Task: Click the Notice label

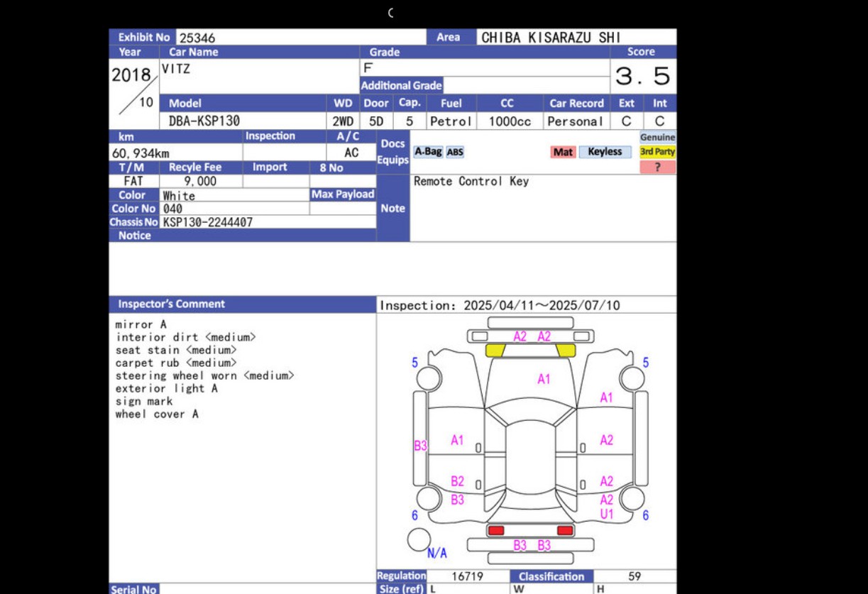Action: tap(135, 236)
